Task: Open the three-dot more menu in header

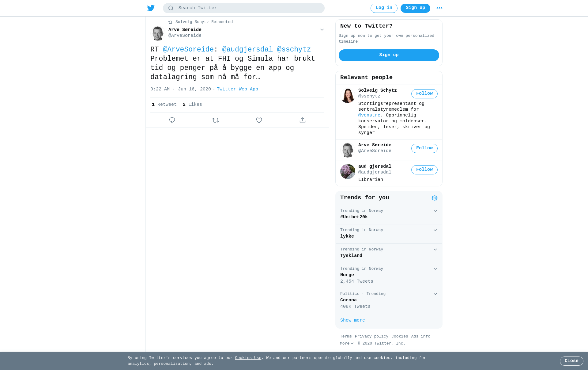Action: pyautogui.click(x=439, y=8)
